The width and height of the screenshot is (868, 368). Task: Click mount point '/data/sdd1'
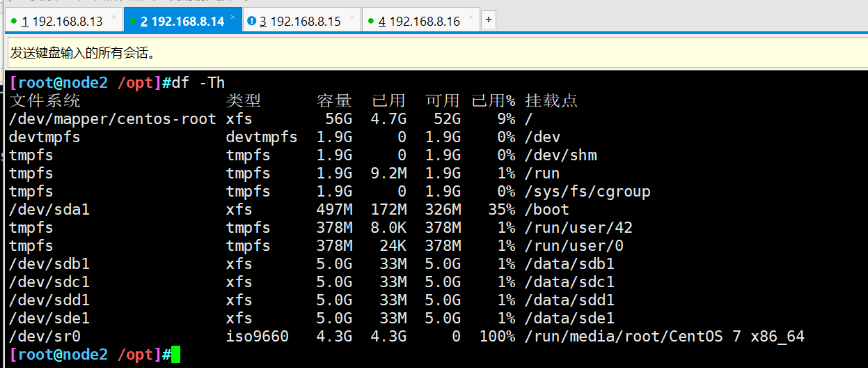pyautogui.click(x=569, y=300)
